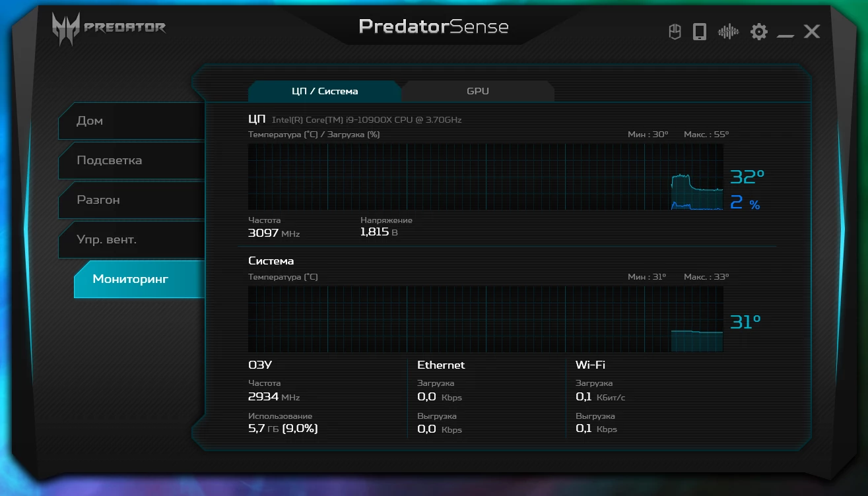Click the CPU Макс. : 55° label

(706, 135)
